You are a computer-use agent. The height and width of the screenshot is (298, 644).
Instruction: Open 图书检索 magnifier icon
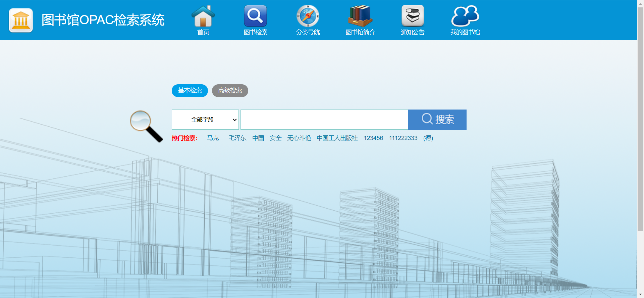(x=255, y=16)
